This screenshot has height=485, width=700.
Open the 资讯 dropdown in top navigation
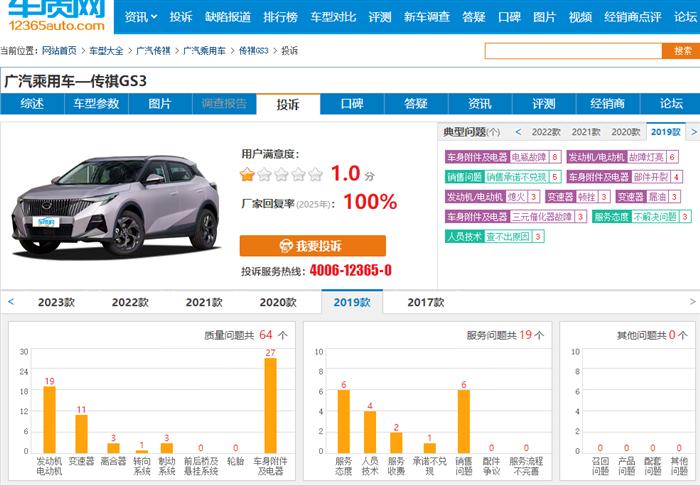(x=141, y=17)
